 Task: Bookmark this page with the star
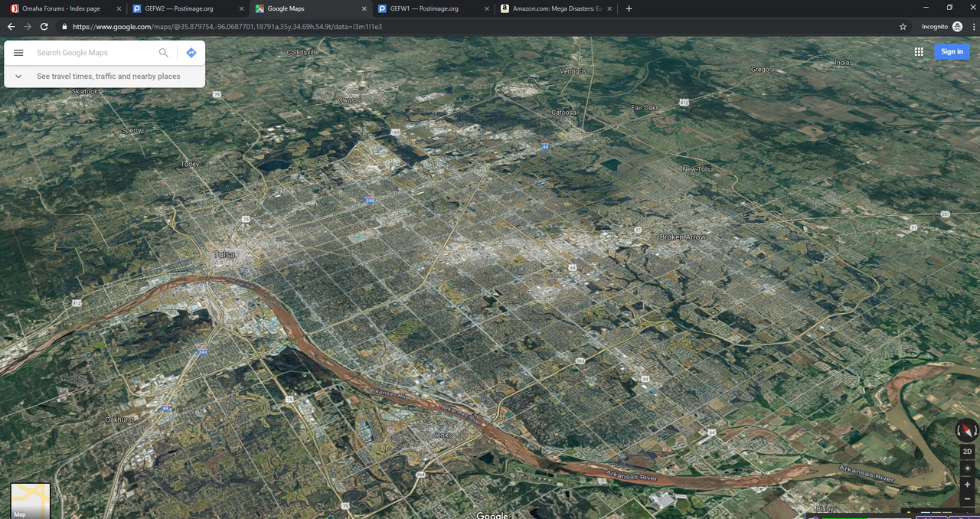pos(903,26)
